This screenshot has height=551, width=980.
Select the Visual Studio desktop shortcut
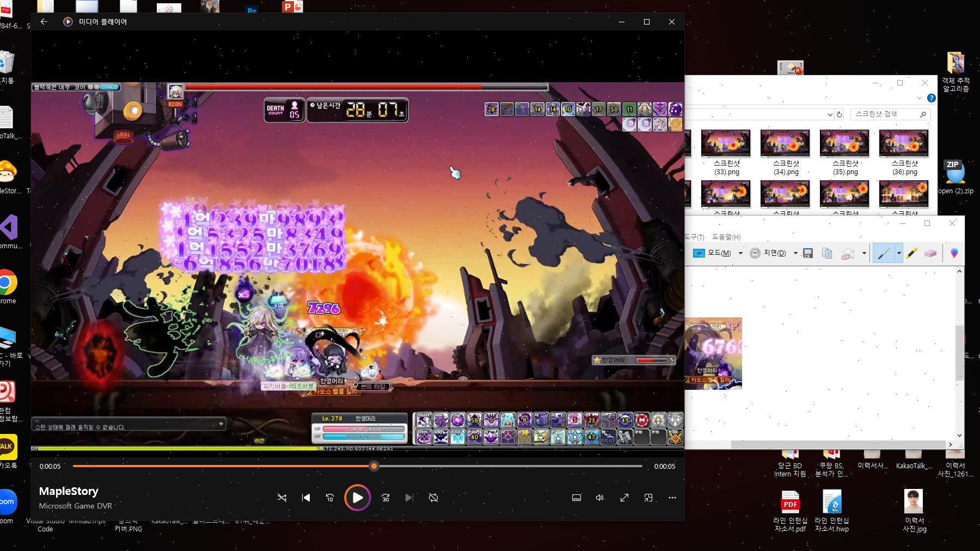(9, 231)
